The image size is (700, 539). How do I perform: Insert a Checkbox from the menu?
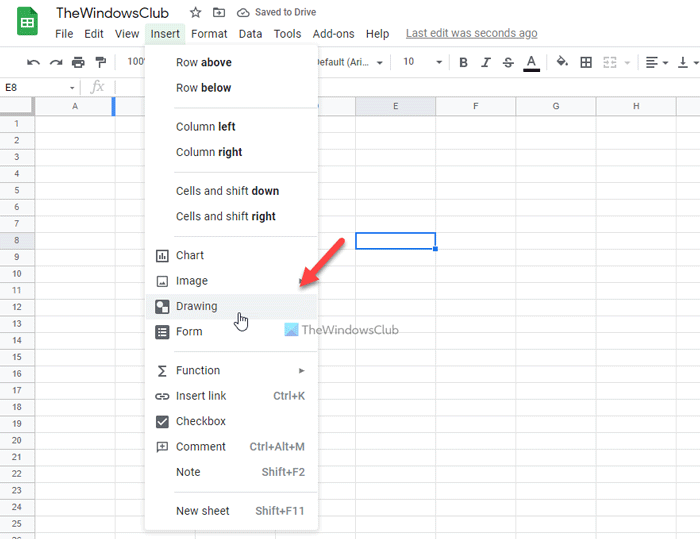[231, 422]
